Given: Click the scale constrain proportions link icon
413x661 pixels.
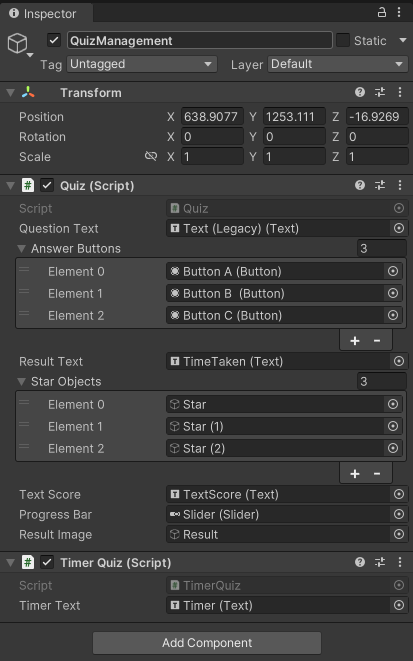Looking at the screenshot, I should 150,156.
